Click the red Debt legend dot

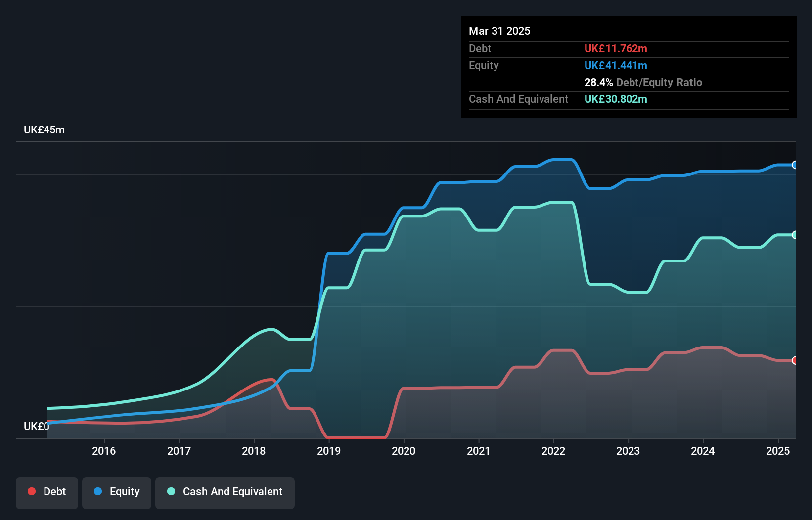pyautogui.click(x=31, y=491)
